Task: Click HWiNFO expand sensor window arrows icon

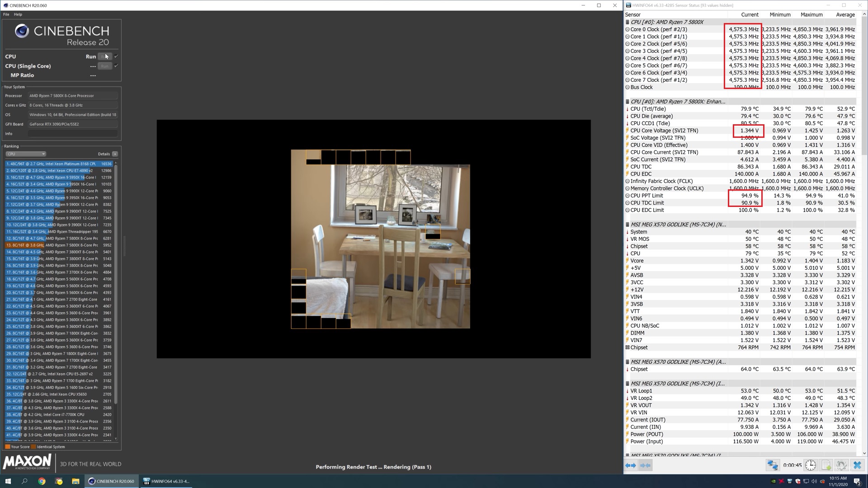Action: pyautogui.click(x=631, y=465)
